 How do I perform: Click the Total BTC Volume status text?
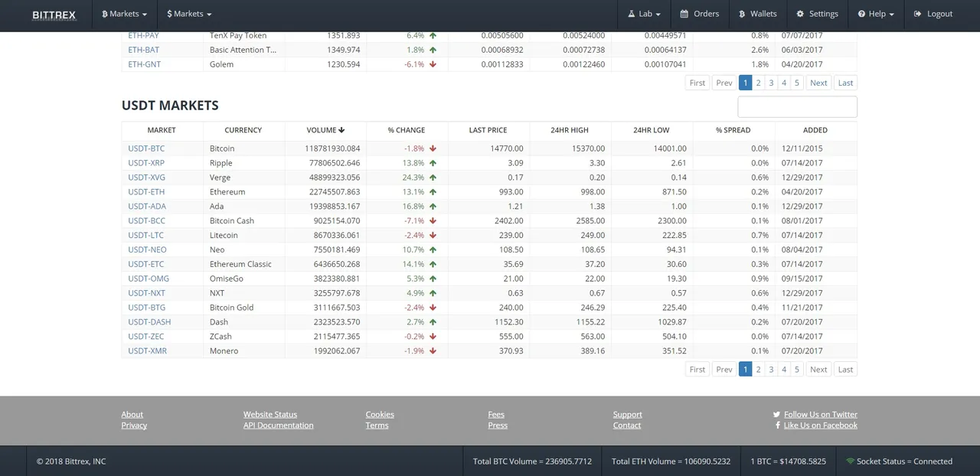(x=532, y=461)
